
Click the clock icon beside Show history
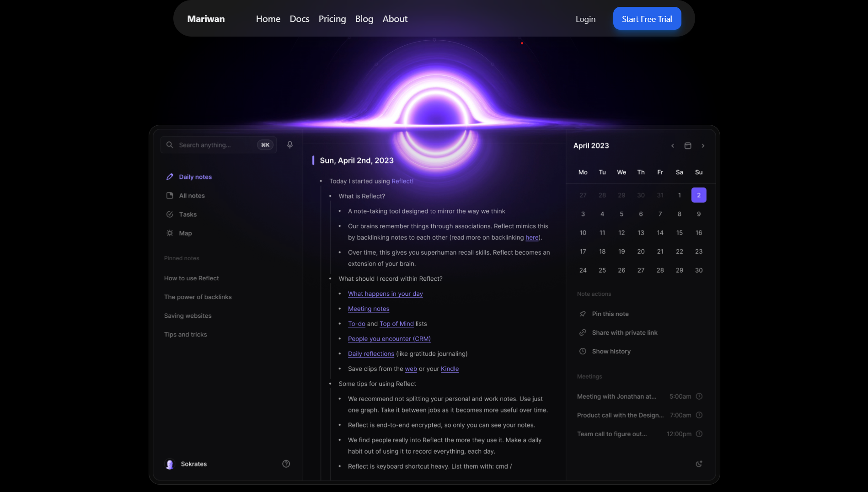583,352
